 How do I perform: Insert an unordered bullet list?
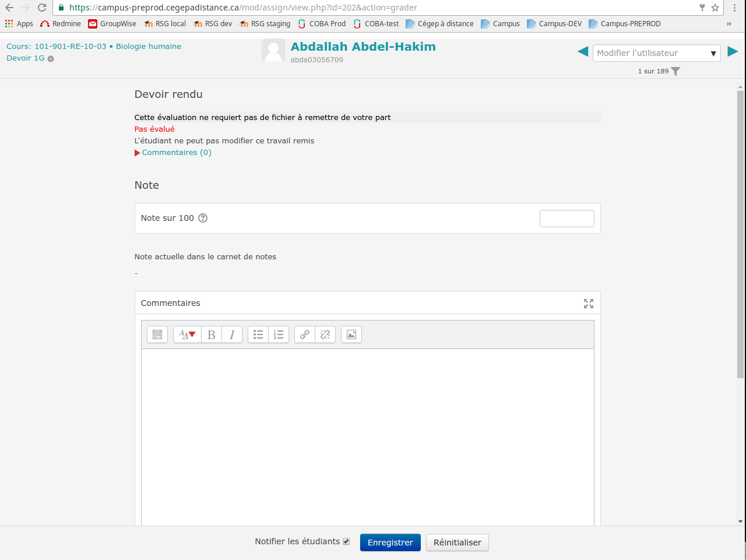pyautogui.click(x=258, y=334)
